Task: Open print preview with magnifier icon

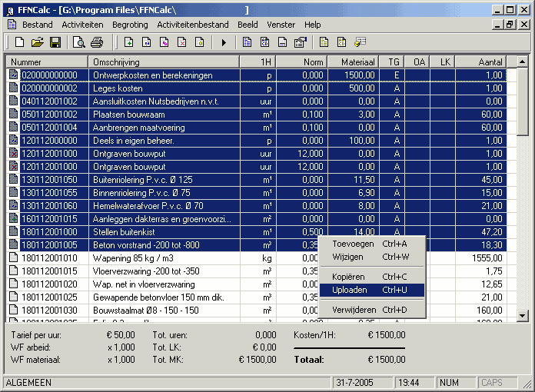Action: click(x=79, y=42)
